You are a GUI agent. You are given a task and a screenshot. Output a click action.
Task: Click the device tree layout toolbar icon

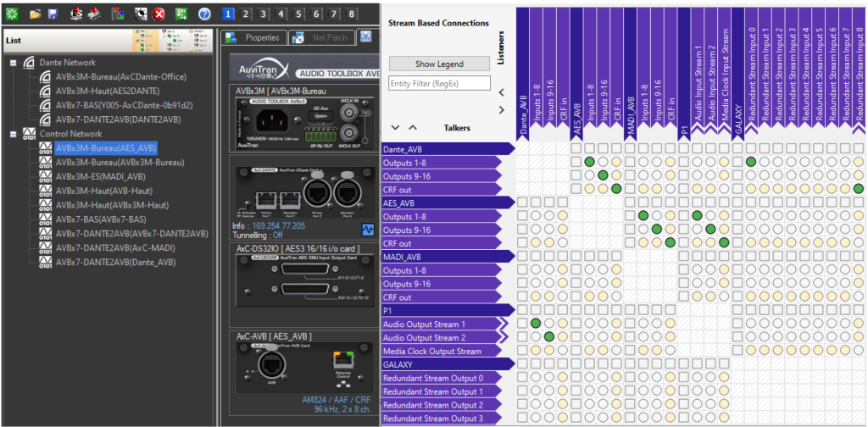(x=117, y=14)
